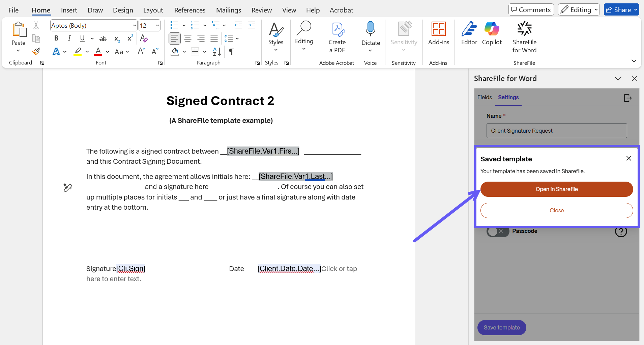This screenshot has width=644, height=345.
Task: Expand the font size dropdown
Action: (157, 26)
